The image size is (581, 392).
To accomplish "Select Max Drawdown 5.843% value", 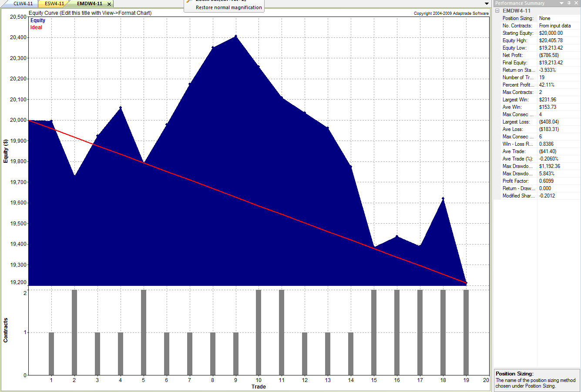I will 547,174.
